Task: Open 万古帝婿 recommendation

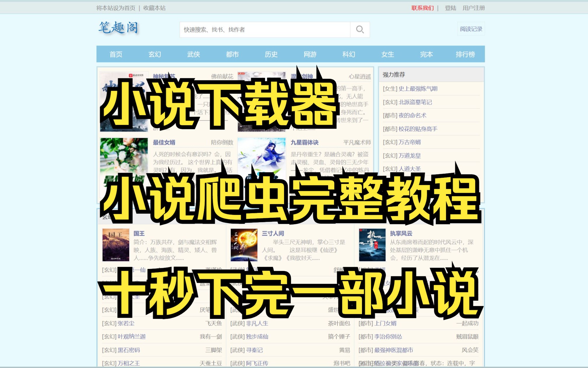Action: pyautogui.click(x=409, y=142)
